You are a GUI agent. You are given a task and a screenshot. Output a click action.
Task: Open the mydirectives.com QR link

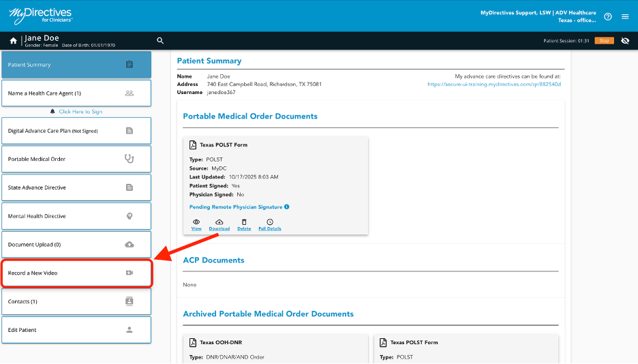[x=494, y=85]
